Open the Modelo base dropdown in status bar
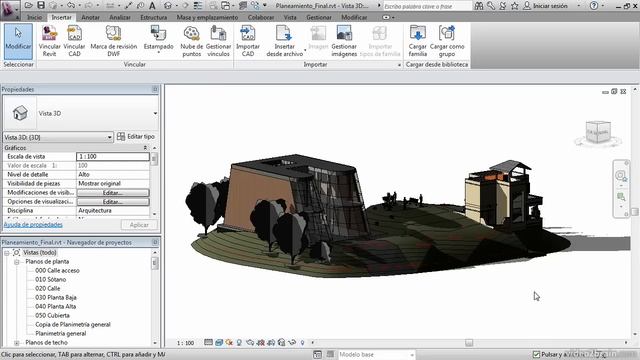The width and height of the screenshot is (640, 360). (411, 355)
